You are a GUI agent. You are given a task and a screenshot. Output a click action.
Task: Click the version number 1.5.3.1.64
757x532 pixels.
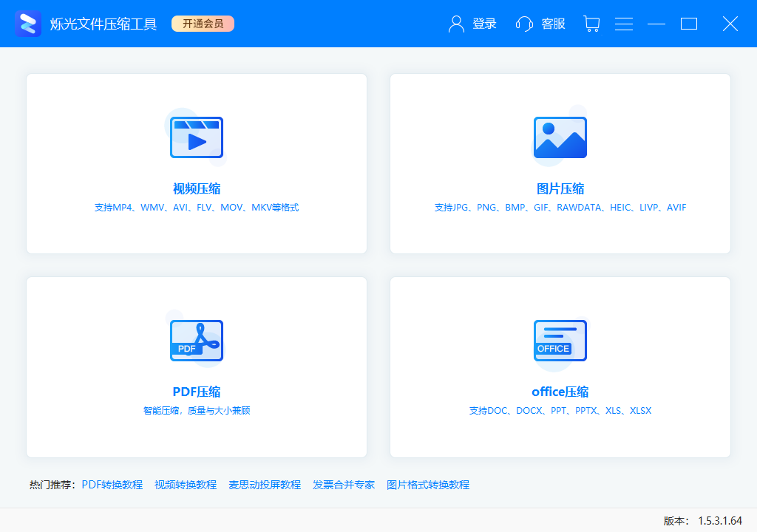click(722, 519)
